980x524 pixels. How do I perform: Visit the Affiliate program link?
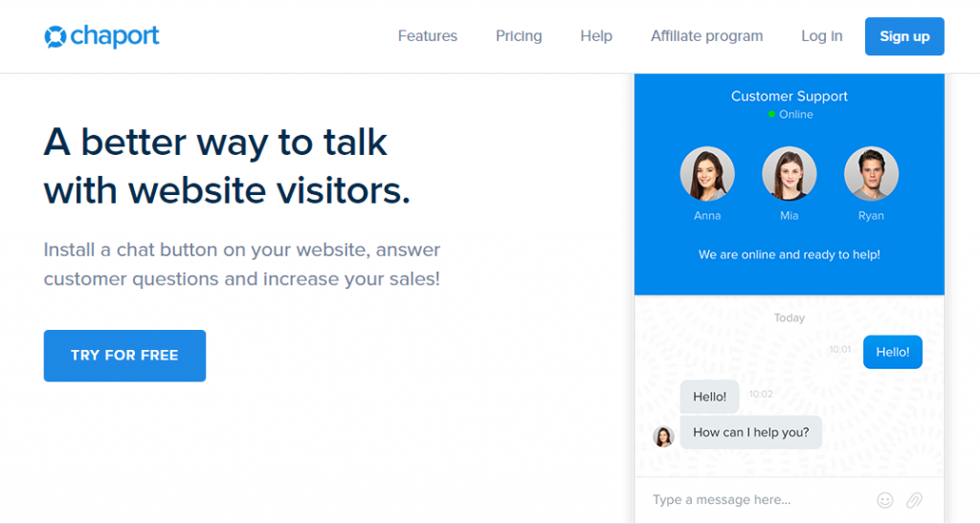[707, 36]
